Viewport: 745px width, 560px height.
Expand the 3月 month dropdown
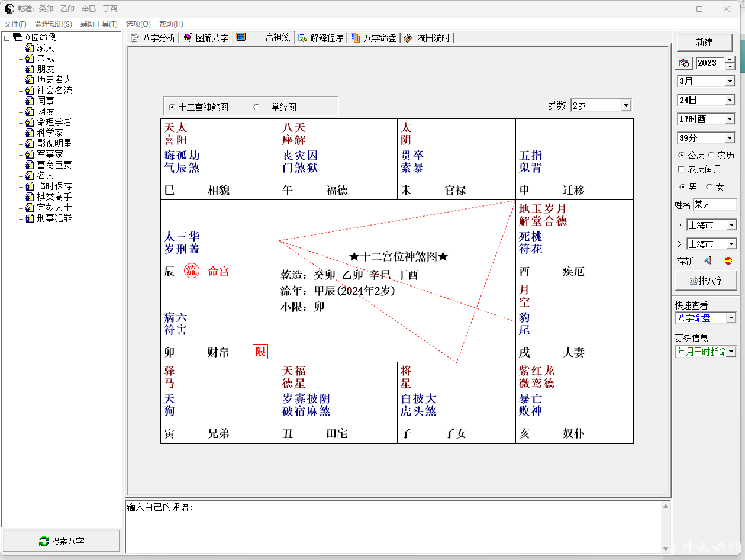[x=729, y=81]
